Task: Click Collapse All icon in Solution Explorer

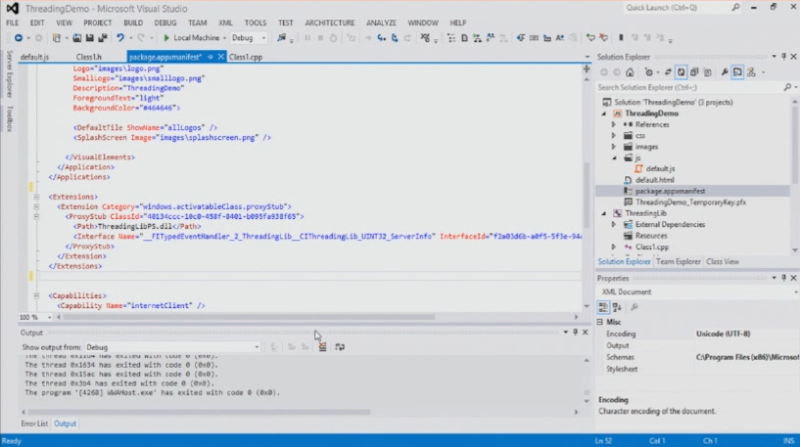Action: coord(694,72)
